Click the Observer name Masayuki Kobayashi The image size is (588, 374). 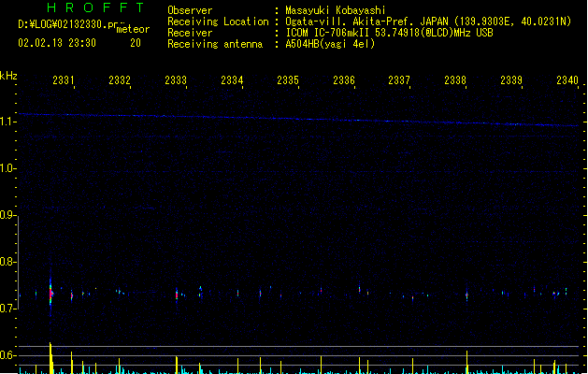[336, 10]
